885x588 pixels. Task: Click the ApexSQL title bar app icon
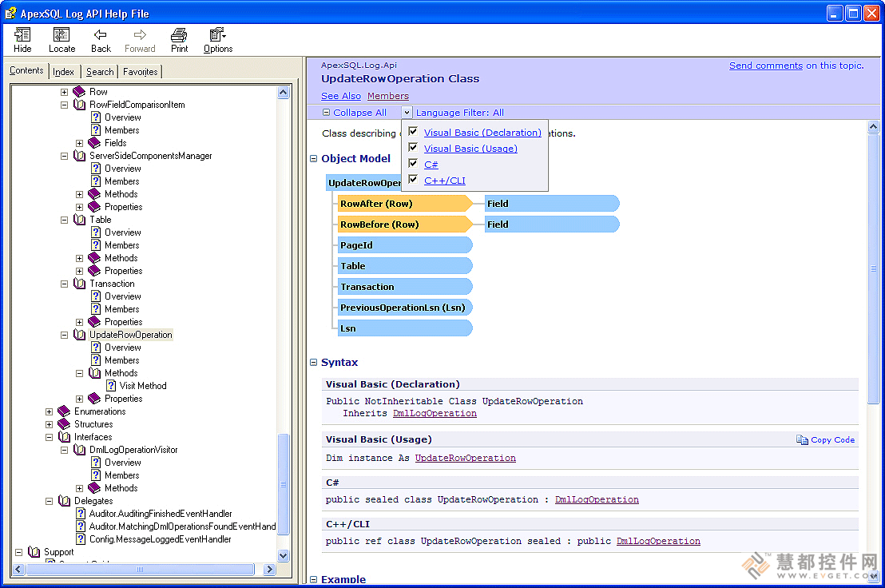point(10,13)
